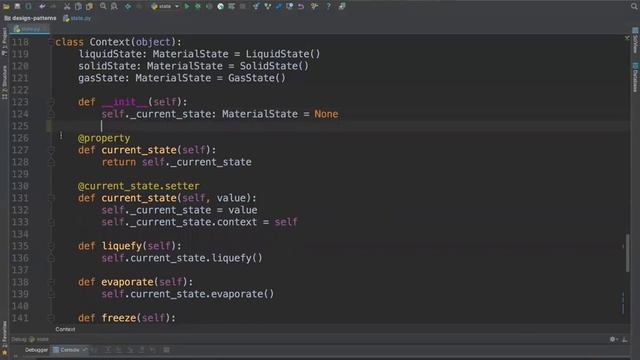Click the Redo arrow toolbar icon

pyautogui.click(x=53, y=6)
